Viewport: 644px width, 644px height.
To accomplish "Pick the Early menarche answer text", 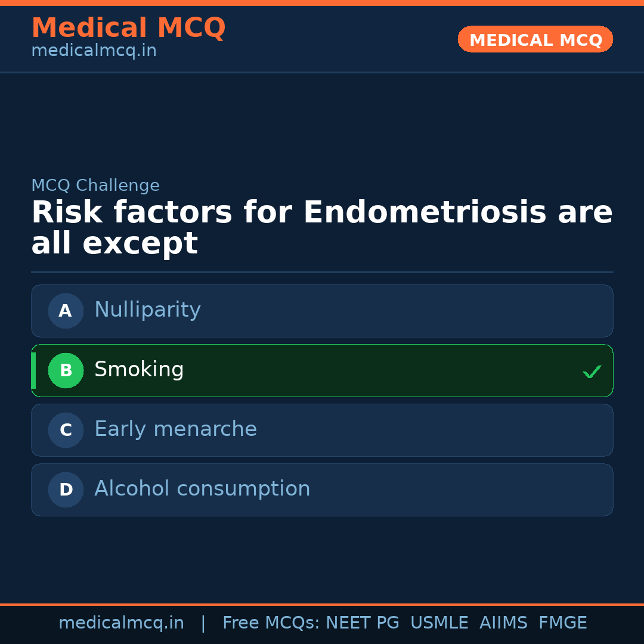I will tap(175, 429).
